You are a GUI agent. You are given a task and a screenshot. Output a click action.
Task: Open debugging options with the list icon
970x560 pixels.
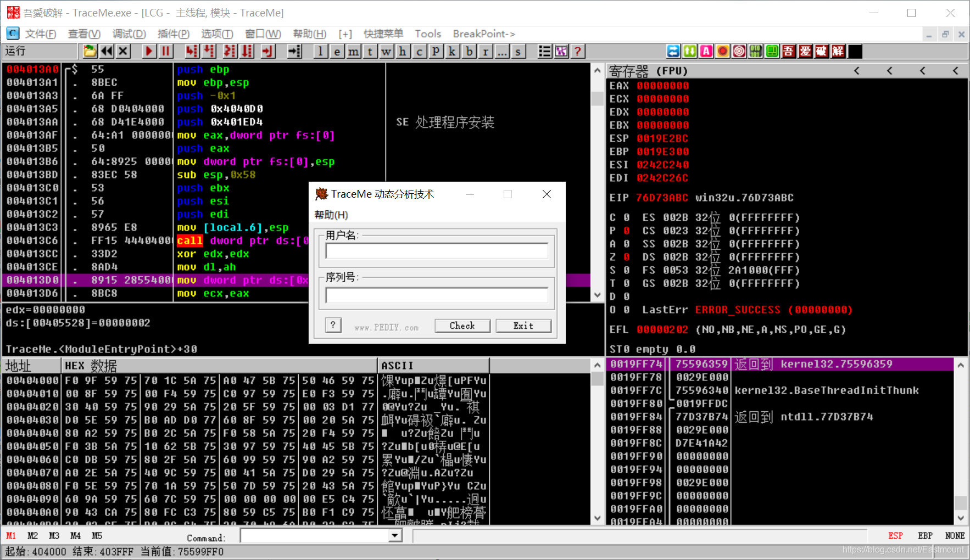click(544, 51)
